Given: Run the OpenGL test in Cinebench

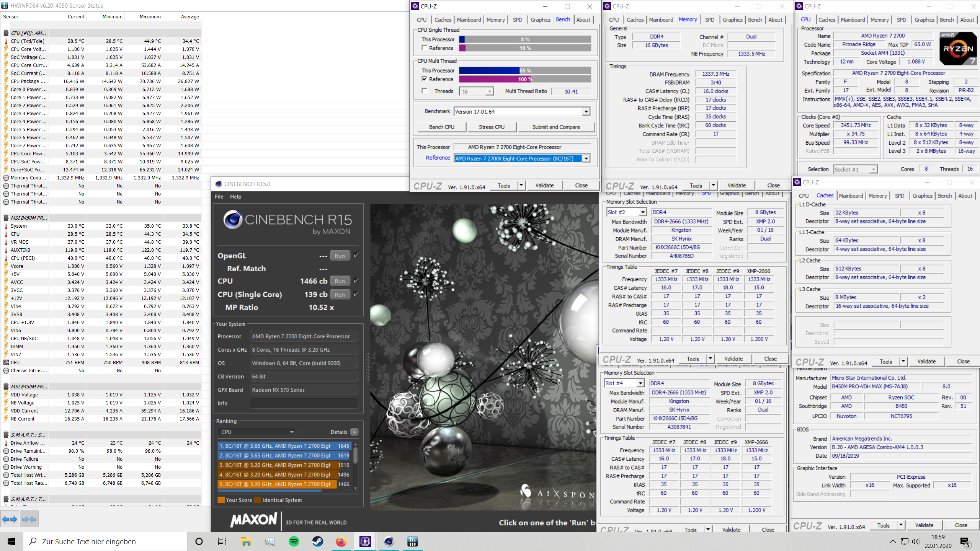Looking at the screenshot, I should coord(339,255).
